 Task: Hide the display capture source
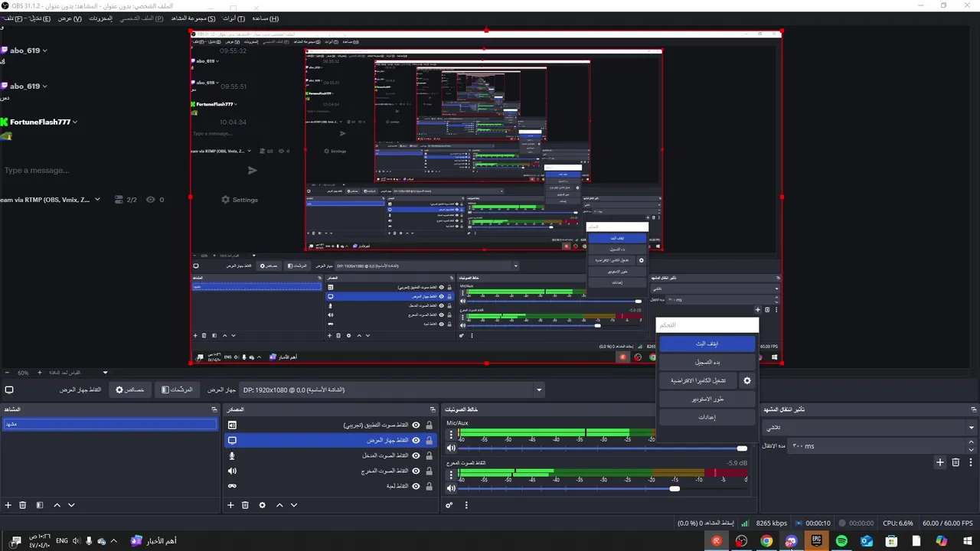pos(416,440)
